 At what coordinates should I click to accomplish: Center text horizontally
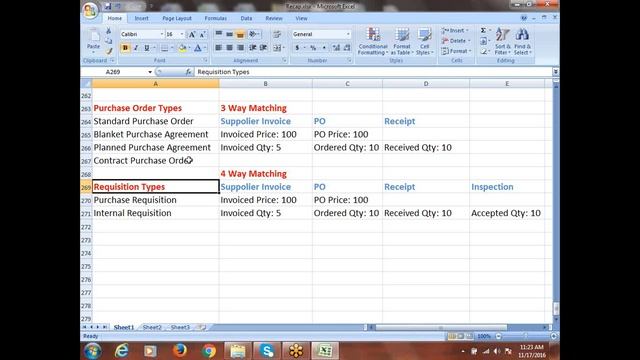coord(229,48)
